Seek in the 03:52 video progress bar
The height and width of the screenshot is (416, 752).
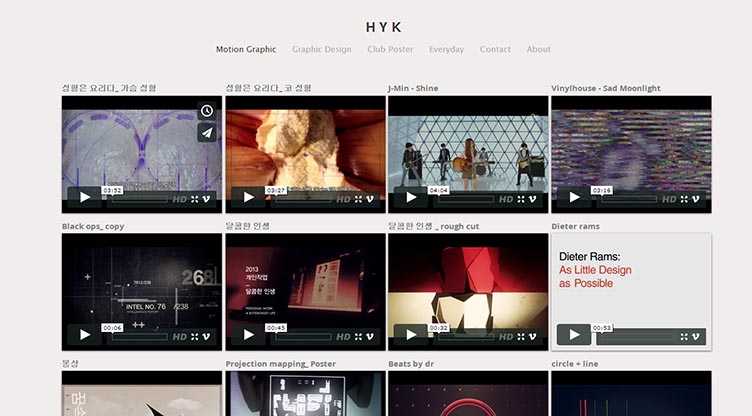tap(140, 199)
